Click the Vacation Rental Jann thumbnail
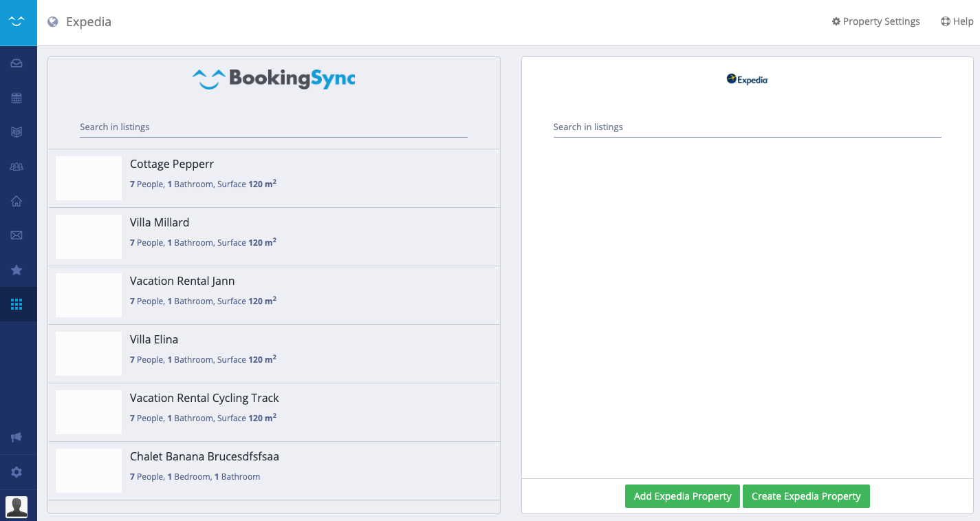The height and width of the screenshot is (521, 980). (x=89, y=295)
